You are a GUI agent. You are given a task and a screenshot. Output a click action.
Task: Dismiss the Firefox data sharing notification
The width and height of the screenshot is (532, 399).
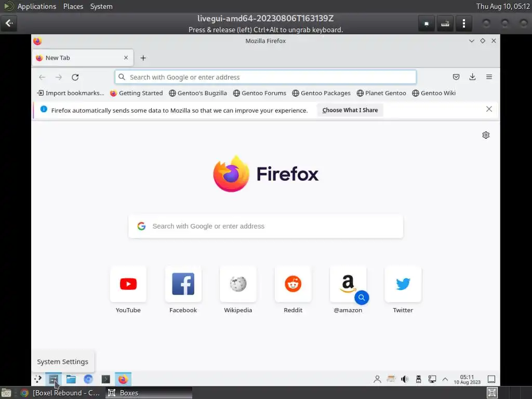(x=489, y=109)
